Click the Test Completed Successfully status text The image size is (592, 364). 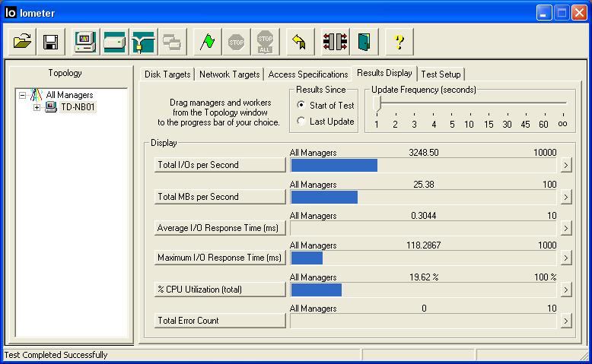56,355
